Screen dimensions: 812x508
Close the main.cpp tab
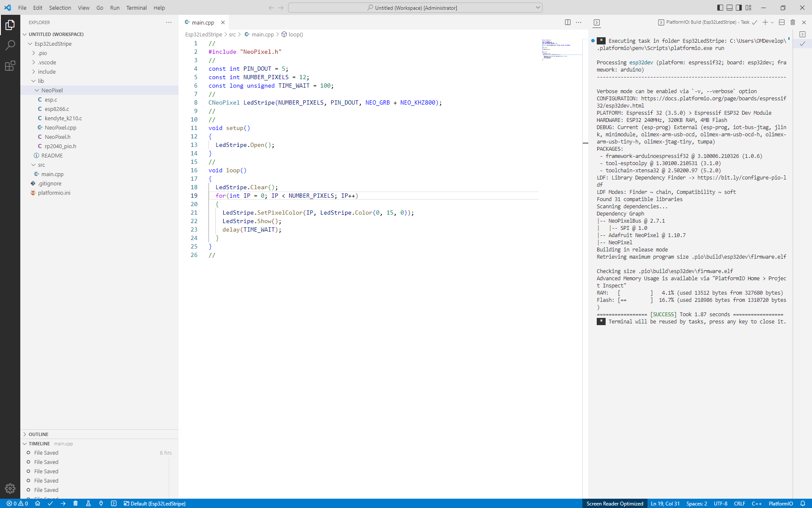click(x=223, y=22)
